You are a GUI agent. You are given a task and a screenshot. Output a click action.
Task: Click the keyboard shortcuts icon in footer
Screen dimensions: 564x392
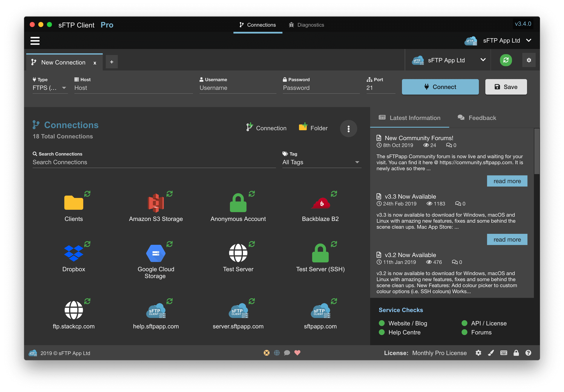pyautogui.click(x=503, y=353)
